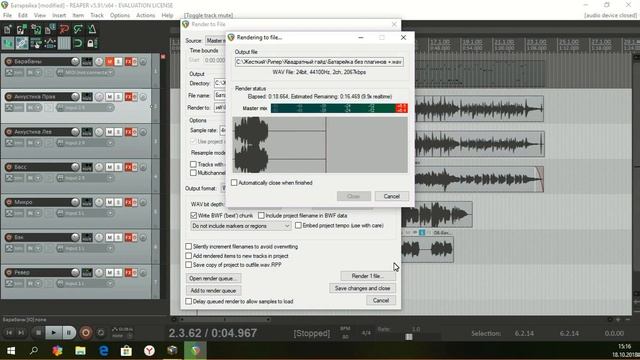Open the File menu
This screenshot has height=360, width=640.
[7, 15]
